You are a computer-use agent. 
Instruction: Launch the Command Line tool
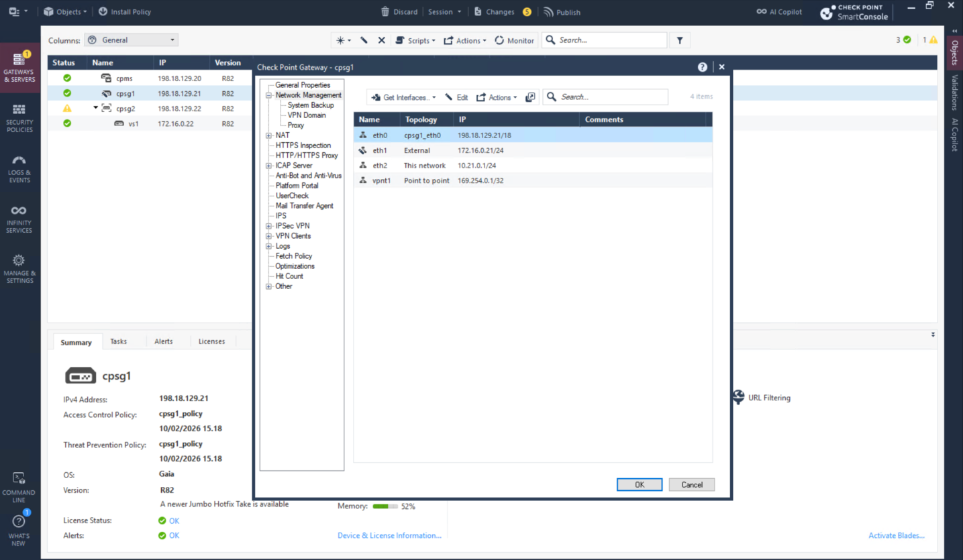[x=19, y=486]
